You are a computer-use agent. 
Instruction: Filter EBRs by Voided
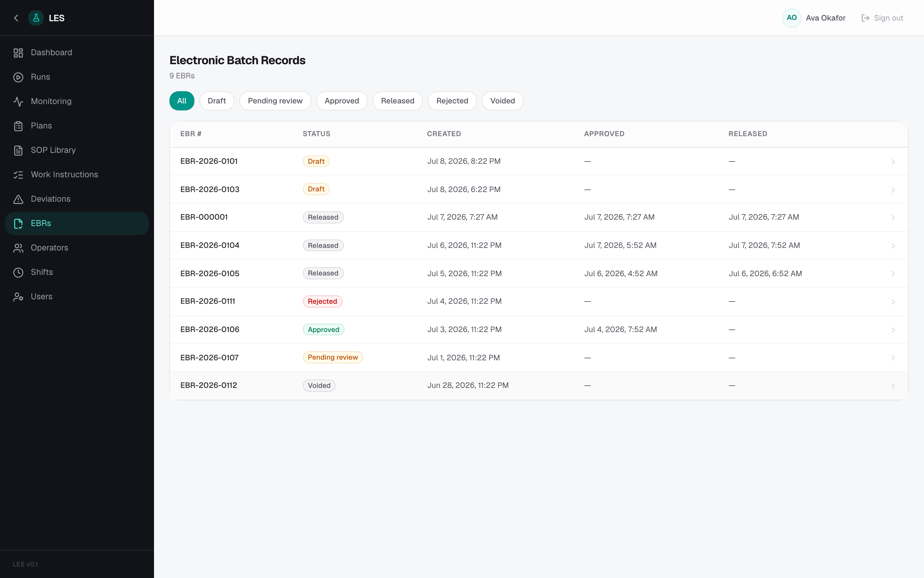(x=502, y=101)
